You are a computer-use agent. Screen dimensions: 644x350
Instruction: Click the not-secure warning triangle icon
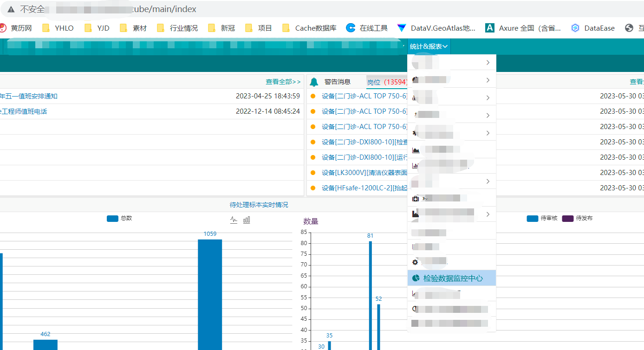click(11, 9)
